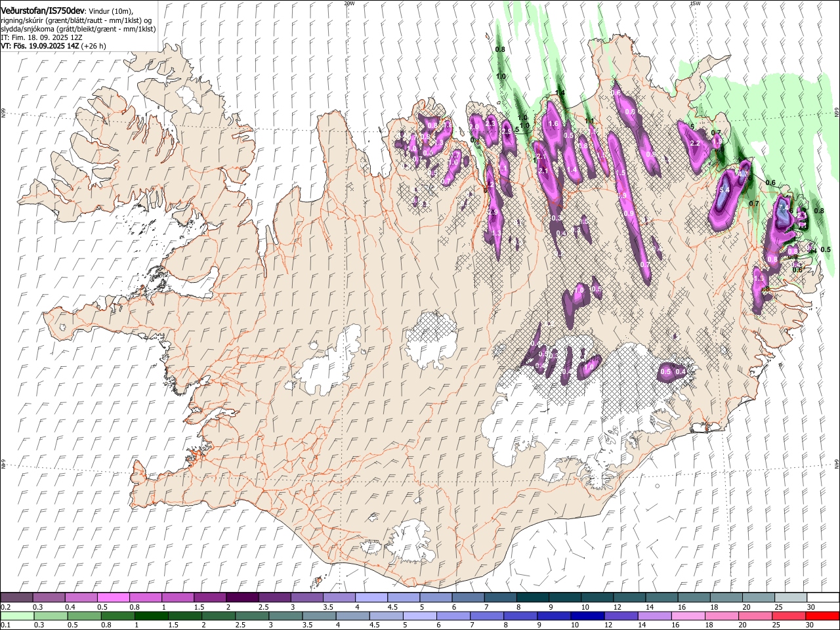Click the 5.4 precipitation value in east Iceland
The image size is (840, 630).
click(x=724, y=190)
